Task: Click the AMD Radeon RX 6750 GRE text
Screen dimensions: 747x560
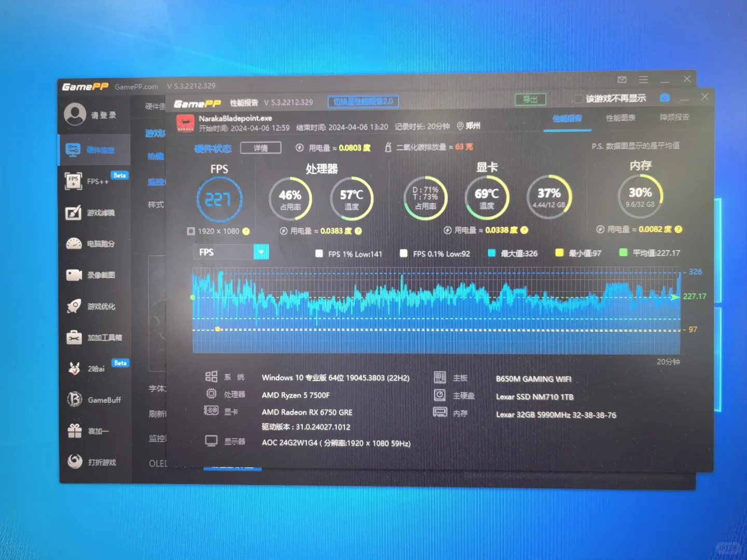Action: click(307, 412)
